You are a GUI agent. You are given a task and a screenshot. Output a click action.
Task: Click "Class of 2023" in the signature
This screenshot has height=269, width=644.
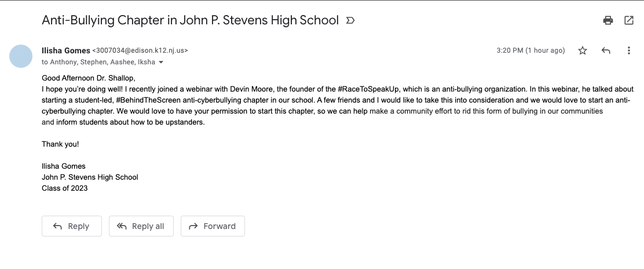[x=65, y=188]
